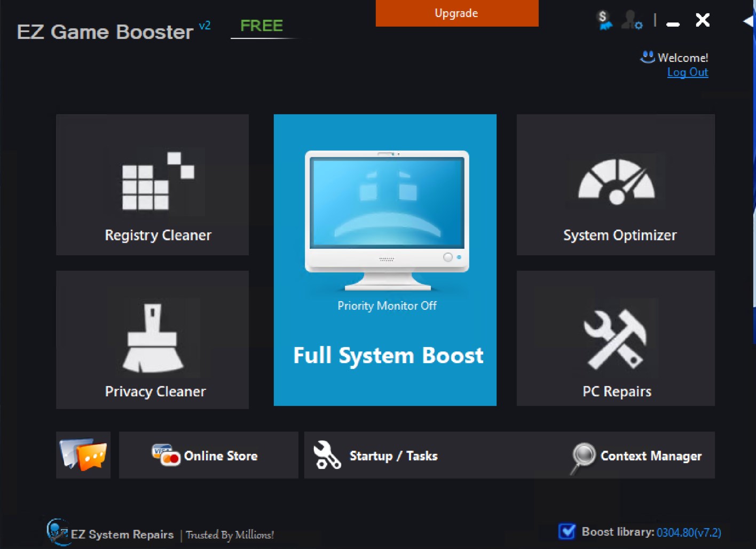
Task: Click the dollar sign purchase icon
Action: click(x=604, y=20)
